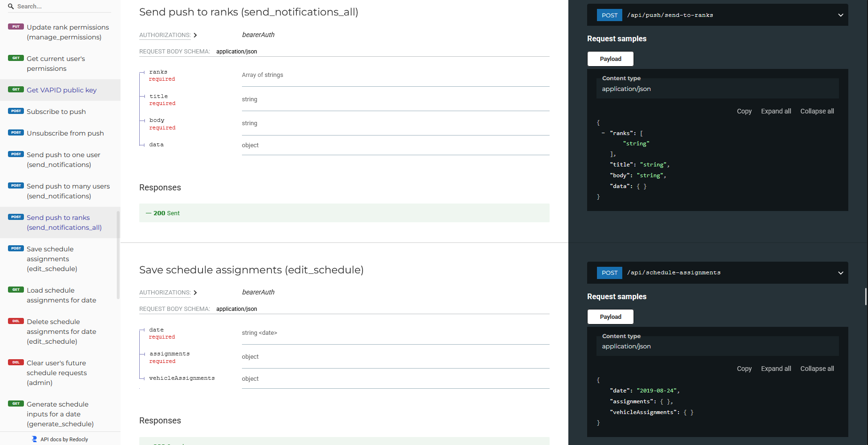Select the Payload tab under send-to-ranks request samples
The width and height of the screenshot is (868, 445).
[x=610, y=59]
